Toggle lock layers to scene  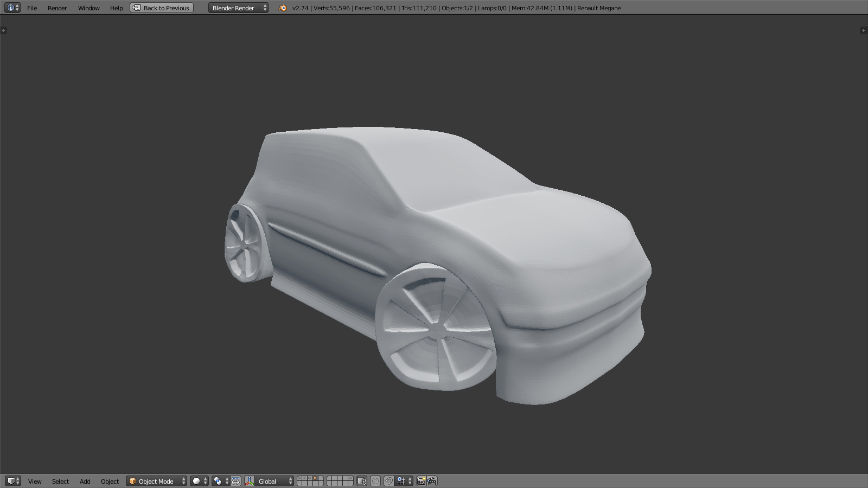point(362,481)
